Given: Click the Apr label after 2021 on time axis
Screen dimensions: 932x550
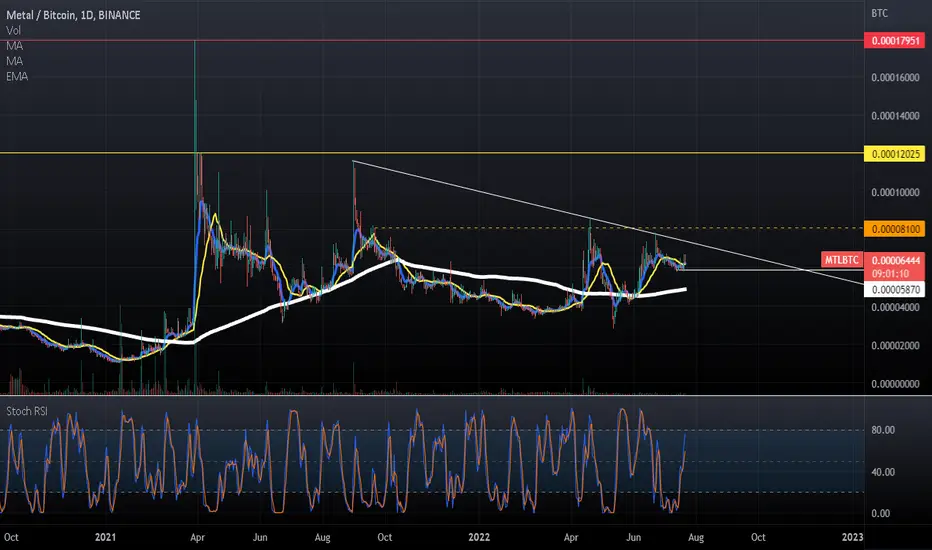Looking at the screenshot, I should tap(197, 537).
